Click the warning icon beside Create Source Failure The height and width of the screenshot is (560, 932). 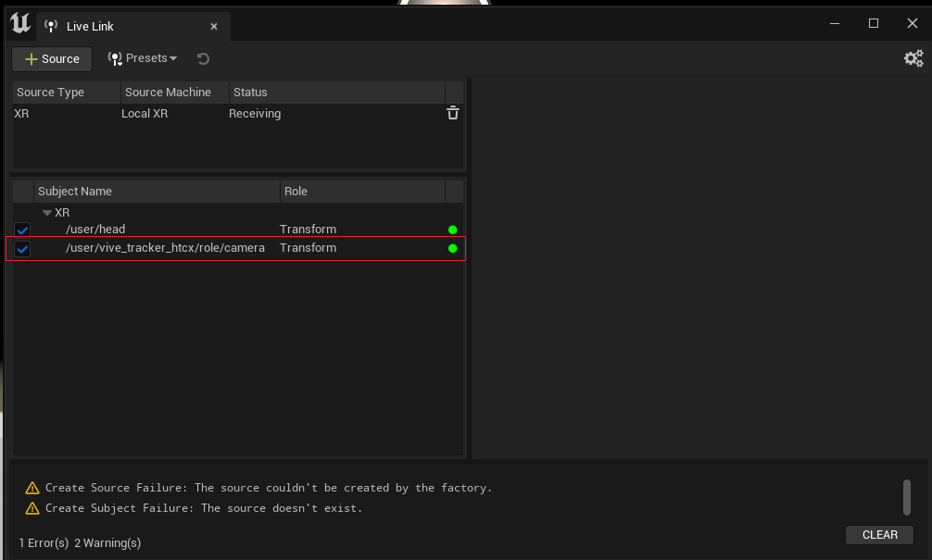[x=33, y=488]
